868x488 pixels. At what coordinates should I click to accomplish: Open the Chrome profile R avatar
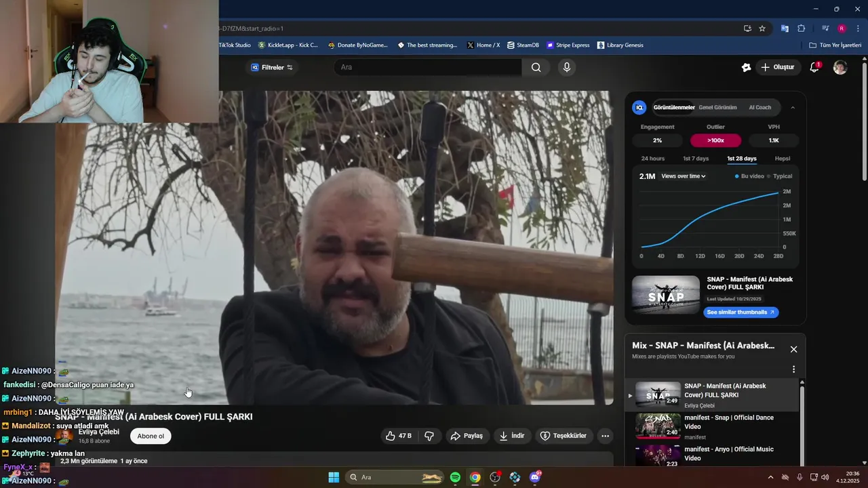coord(842,28)
